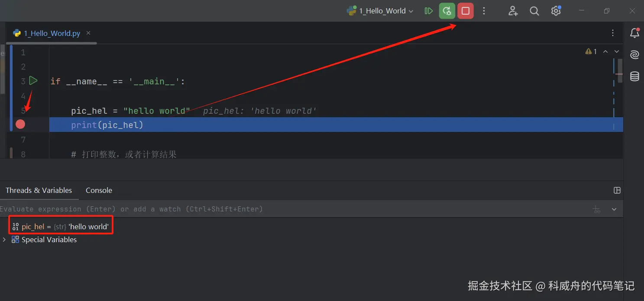The height and width of the screenshot is (301, 644).
Task: Expand the Special Variables node
Action: (x=4, y=240)
